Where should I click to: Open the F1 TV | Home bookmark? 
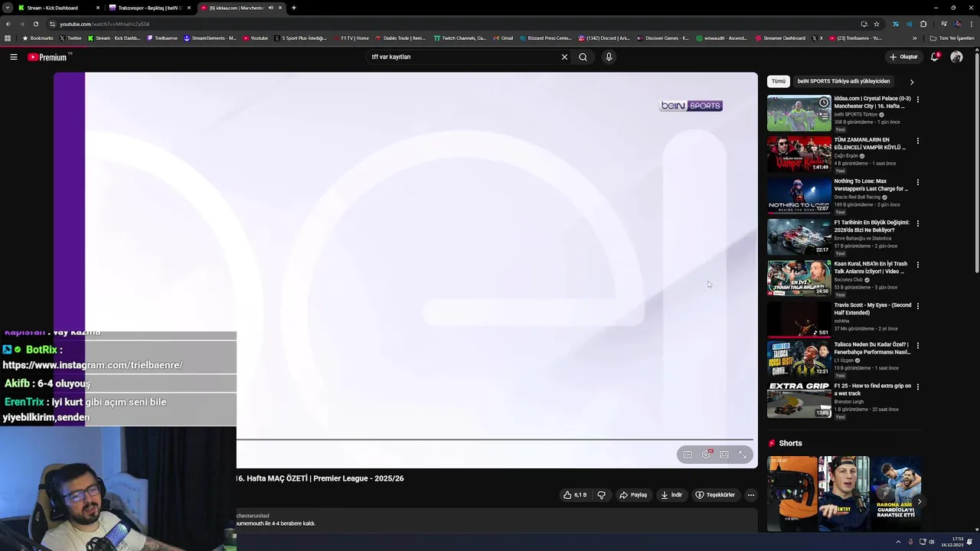pos(351,38)
